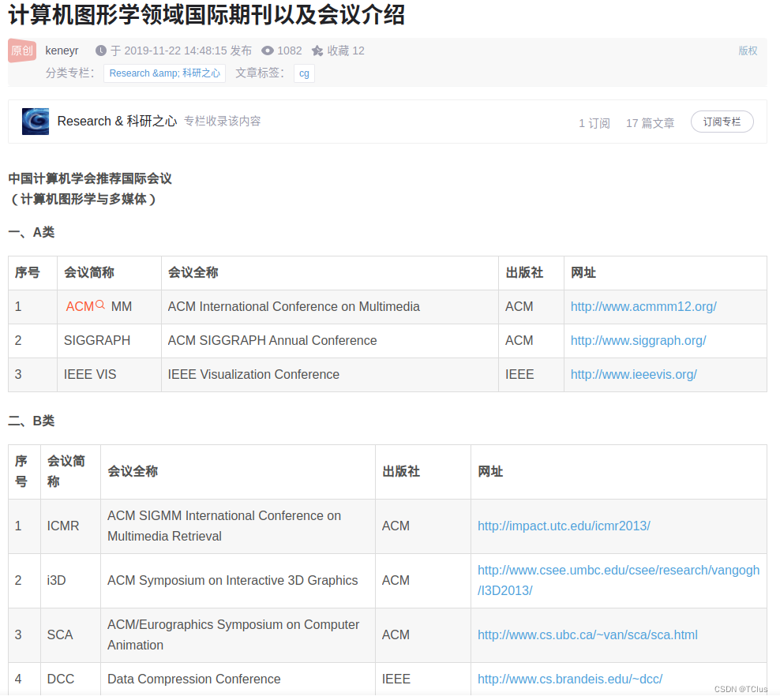Open http://www.ieeevis.org/ link
The image size is (780, 700).
click(x=634, y=374)
